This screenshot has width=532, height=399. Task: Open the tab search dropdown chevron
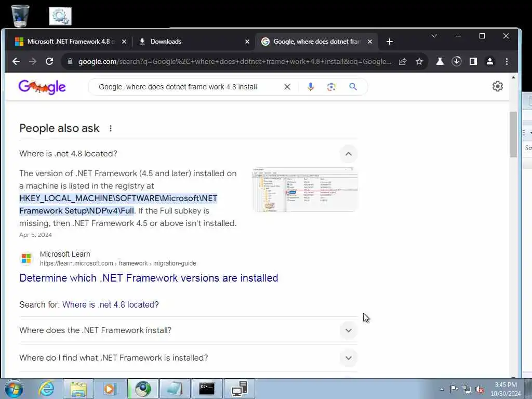pos(434,36)
